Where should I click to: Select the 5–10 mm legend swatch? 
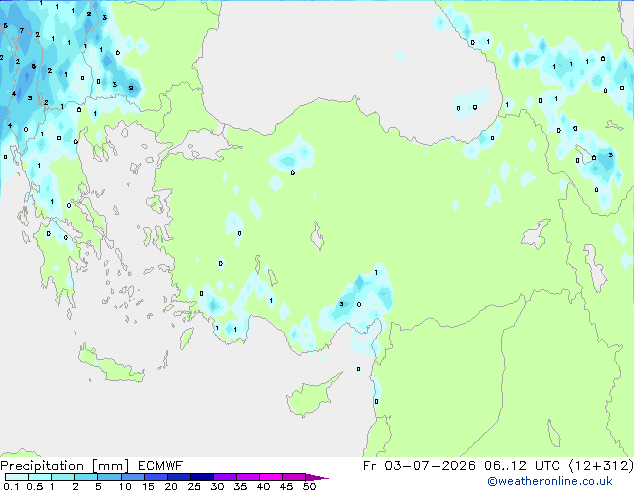point(109,477)
